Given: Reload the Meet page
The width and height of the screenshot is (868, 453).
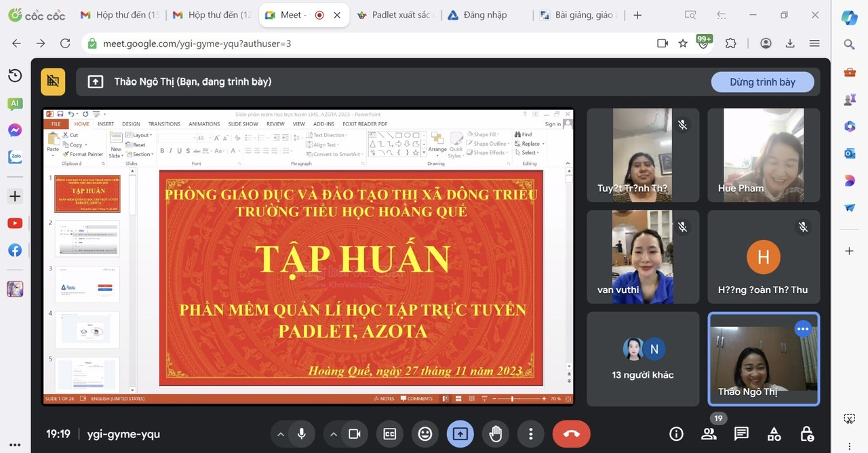Looking at the screenshot, I should 65,43.
